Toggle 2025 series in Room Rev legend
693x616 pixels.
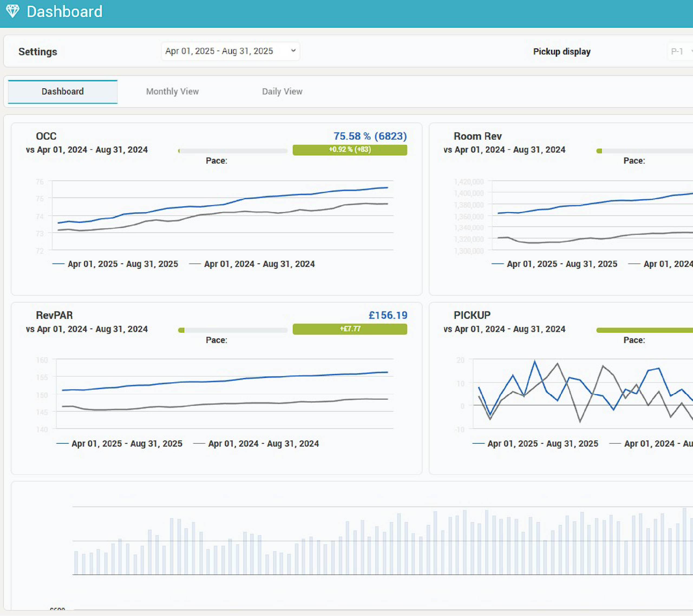tap(554, 264)
